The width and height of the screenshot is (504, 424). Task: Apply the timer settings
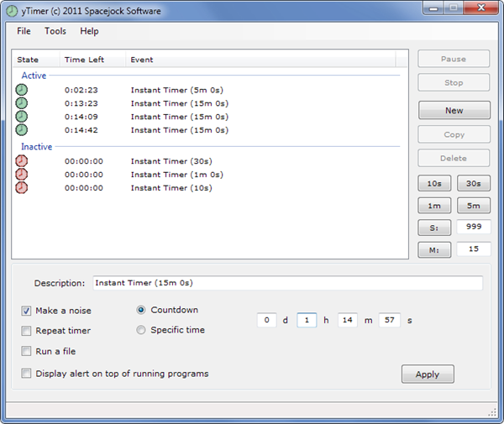pos(428,374)
